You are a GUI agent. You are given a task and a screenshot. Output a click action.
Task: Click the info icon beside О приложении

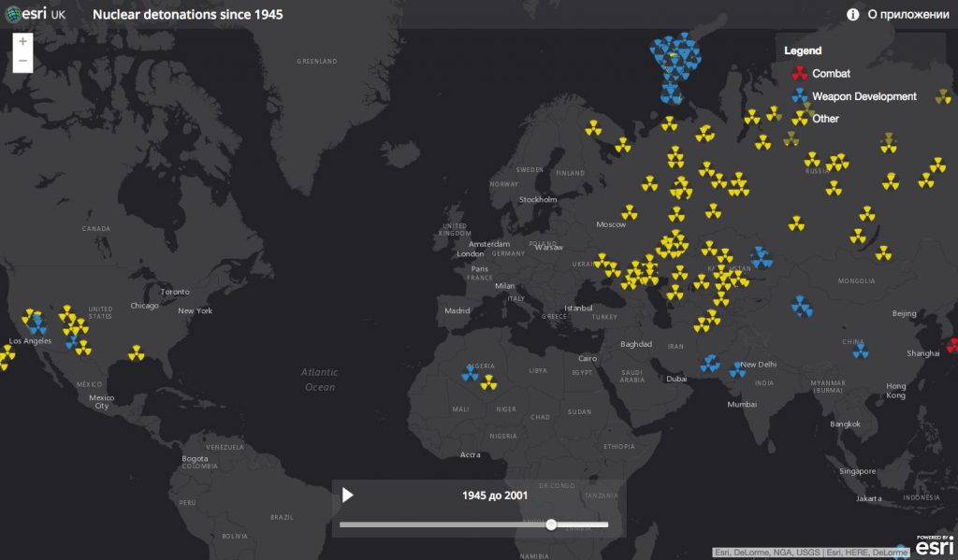(852, 14)
